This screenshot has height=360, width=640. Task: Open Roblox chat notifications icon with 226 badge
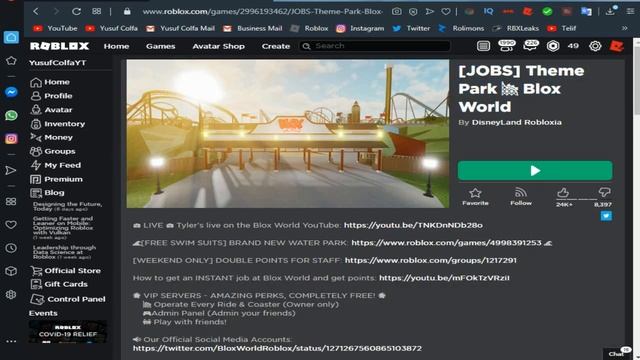pyautogui.click(x=530, y=46)
